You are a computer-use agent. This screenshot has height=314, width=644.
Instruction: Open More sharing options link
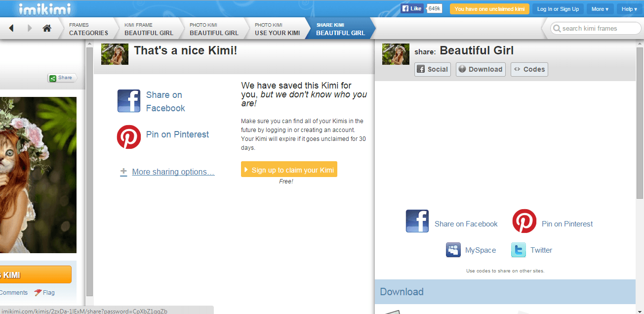(x=173, y=172)
